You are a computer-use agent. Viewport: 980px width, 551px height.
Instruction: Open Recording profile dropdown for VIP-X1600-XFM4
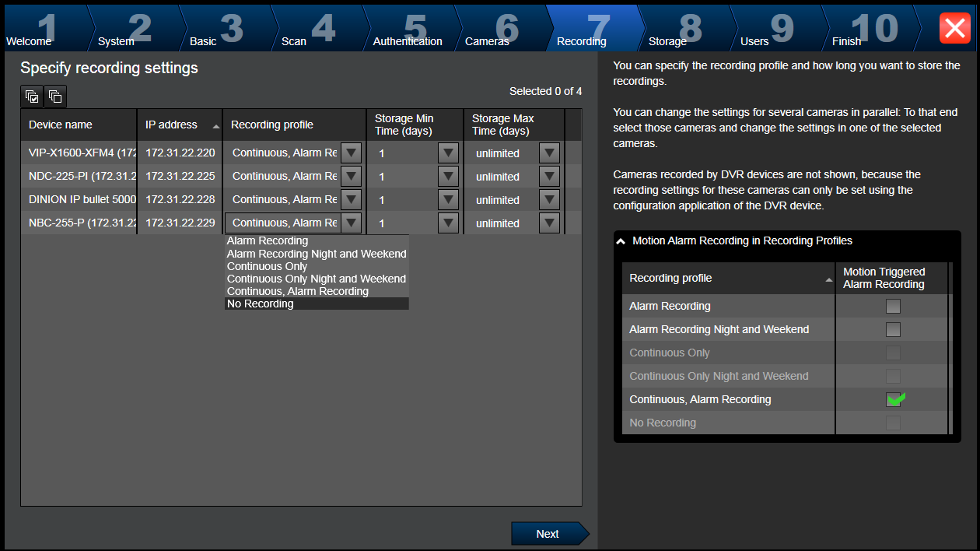click(352, 153)
